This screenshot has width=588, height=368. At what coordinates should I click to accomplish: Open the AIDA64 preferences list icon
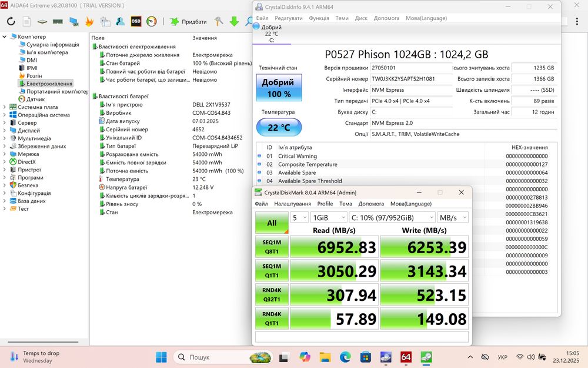[105, 21]
